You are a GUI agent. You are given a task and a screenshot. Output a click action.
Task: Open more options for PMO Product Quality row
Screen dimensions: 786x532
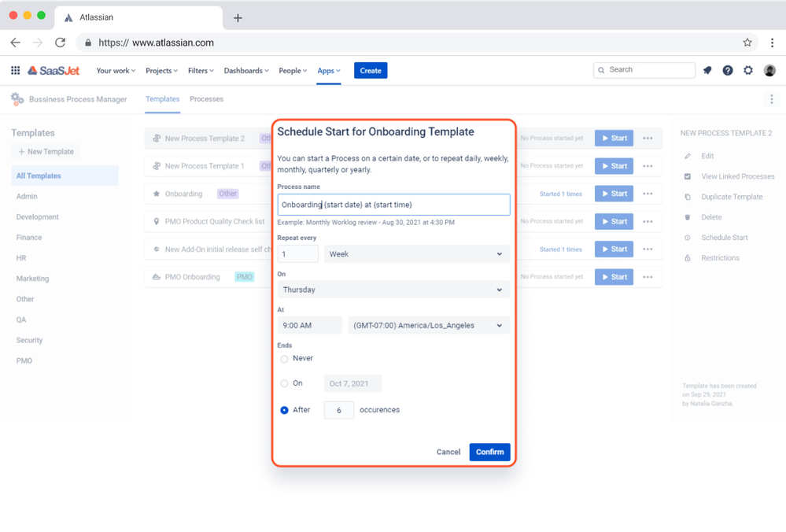648,222
